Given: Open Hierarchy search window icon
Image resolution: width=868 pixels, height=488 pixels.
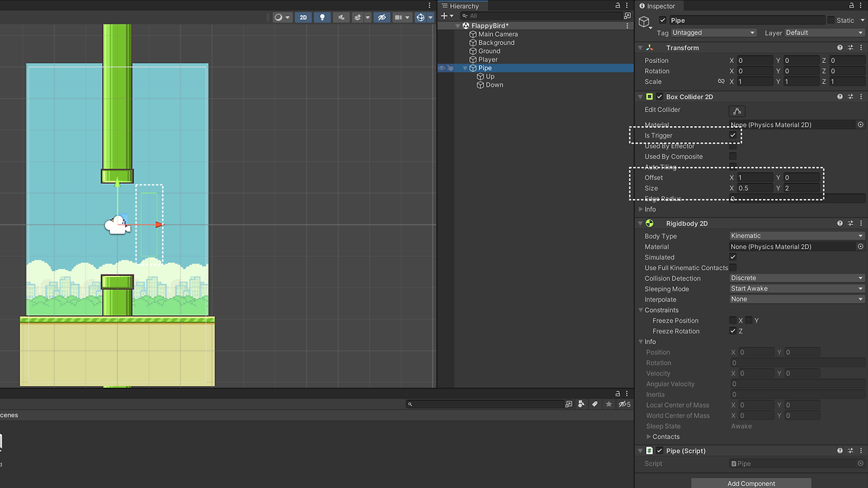Looking at the screenshot, I should click(627, 16).
